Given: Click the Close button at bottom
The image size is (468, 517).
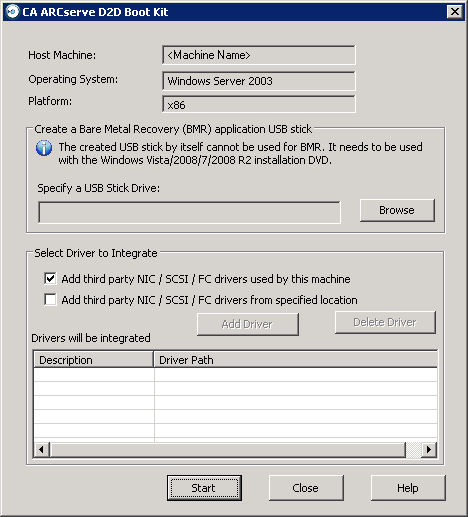Looking at the screenshot, I should [x=306, y=488].
